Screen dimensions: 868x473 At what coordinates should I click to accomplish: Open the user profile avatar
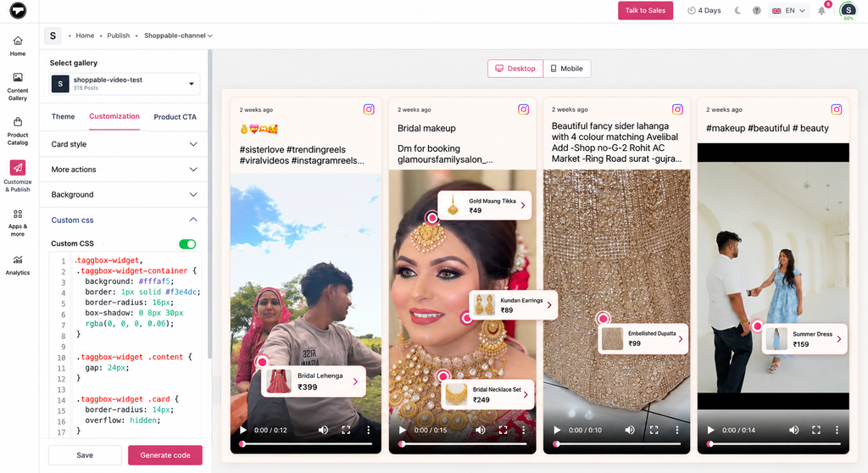[x=848, y=10]
